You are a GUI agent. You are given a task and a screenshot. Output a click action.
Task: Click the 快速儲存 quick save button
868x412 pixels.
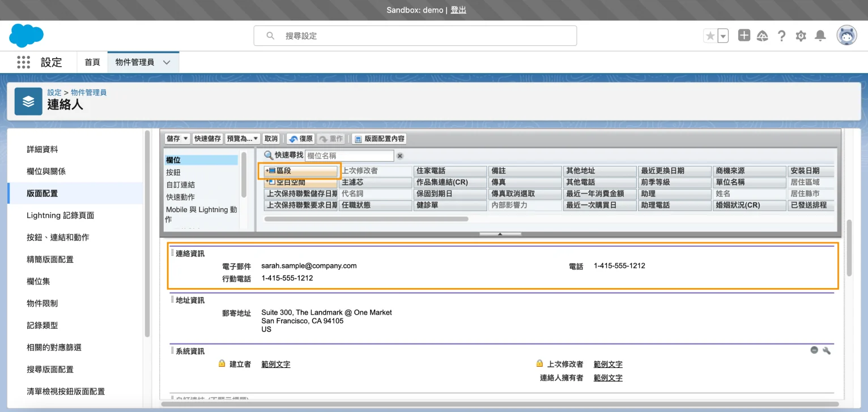pyautogui.click(x=207, y=139)
